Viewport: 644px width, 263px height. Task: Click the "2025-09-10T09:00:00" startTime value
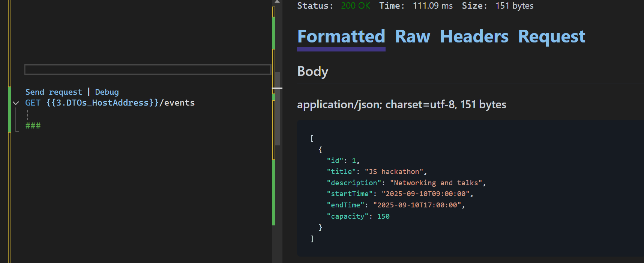pos(426,194)
